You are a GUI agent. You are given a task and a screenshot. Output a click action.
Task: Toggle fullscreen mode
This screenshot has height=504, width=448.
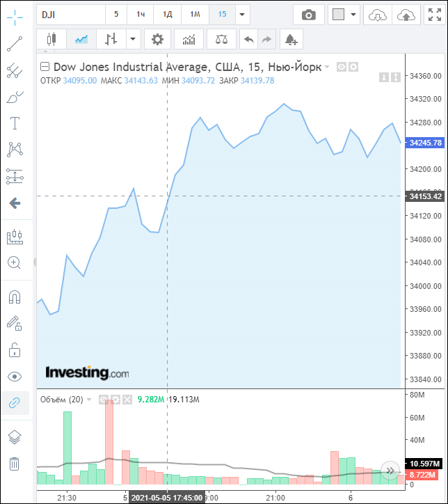pos(435,15)
